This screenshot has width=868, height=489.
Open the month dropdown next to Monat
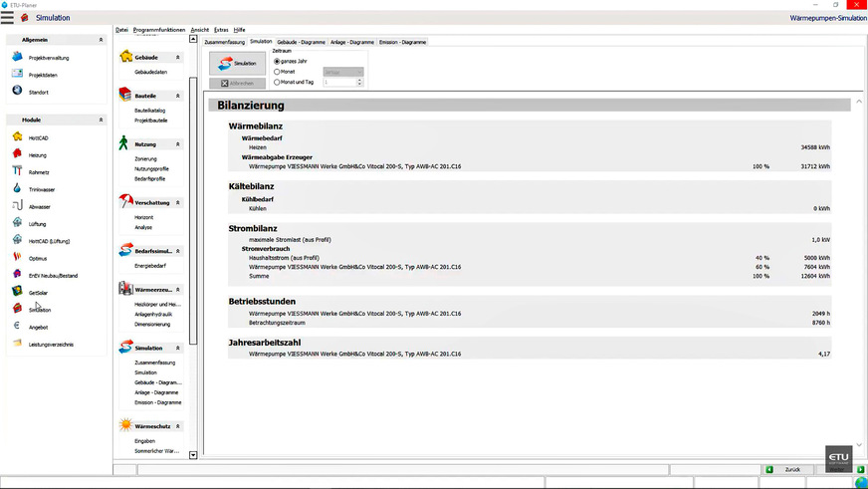click(342, 72)
